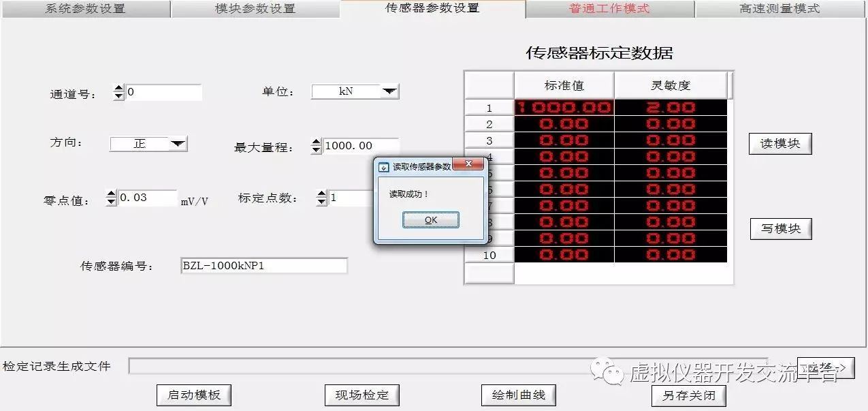This screenshot has width=868, height=411.
Task: Switch to 普通工作模式 tab
Action: click(x=609, y=9)
